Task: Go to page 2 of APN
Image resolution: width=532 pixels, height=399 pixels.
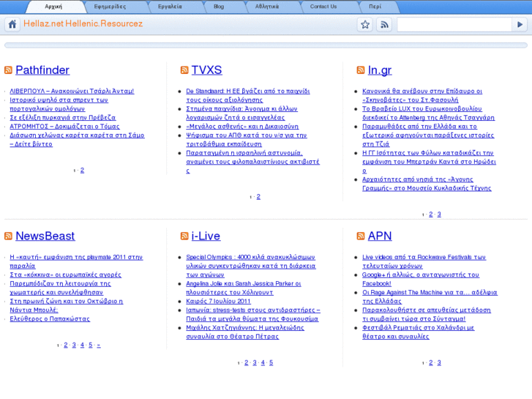Action: tap(431, 362)
